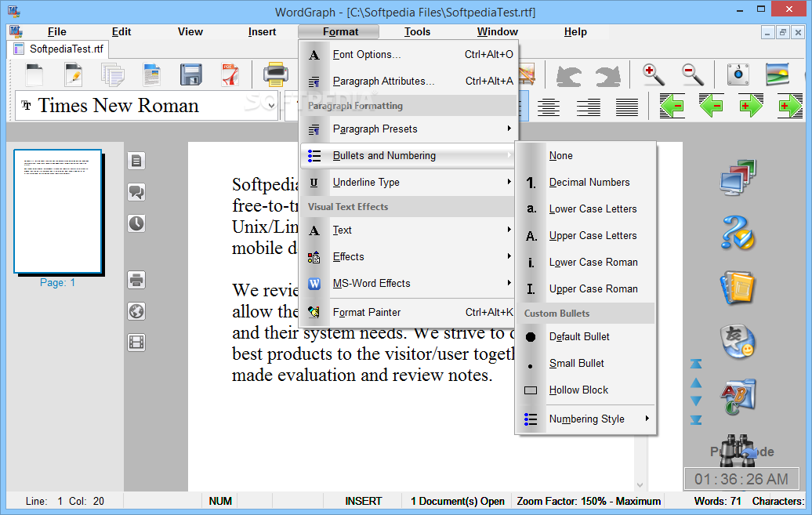
Task: Jump to bottom with blue arrow
Action: tap(696, 419)
